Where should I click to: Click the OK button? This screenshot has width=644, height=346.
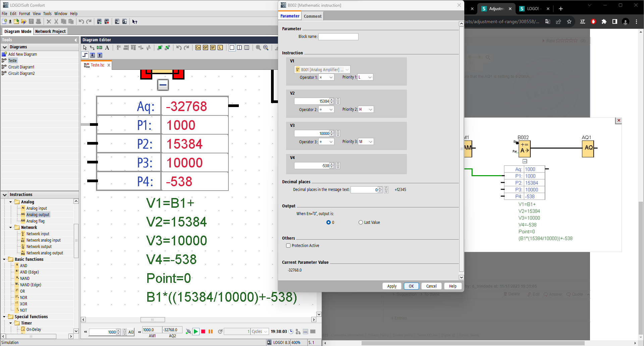[x=411, y=286]
